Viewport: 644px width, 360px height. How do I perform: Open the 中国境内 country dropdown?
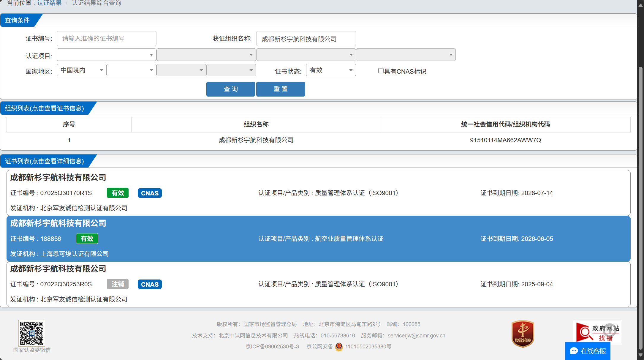(x=81, y=70)
